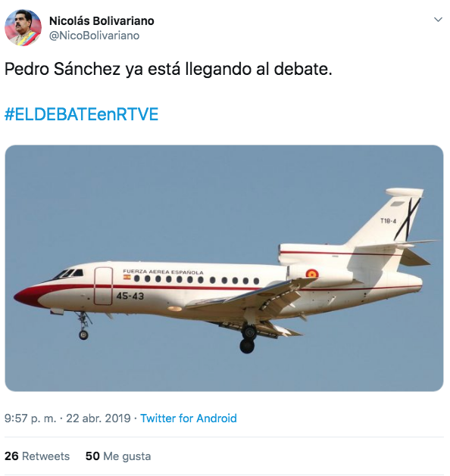
Task: Open the attached airplane photo
Action: [224, 268]
